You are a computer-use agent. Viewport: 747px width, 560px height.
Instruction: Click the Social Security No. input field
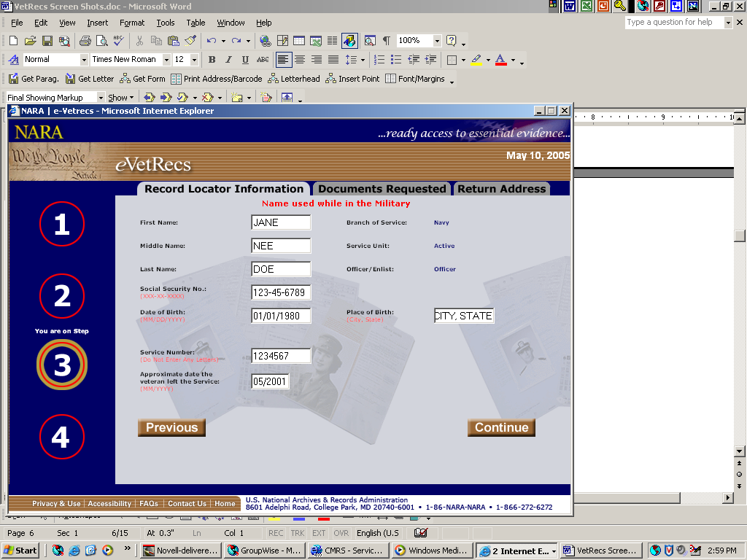click(x=281, y=292)
